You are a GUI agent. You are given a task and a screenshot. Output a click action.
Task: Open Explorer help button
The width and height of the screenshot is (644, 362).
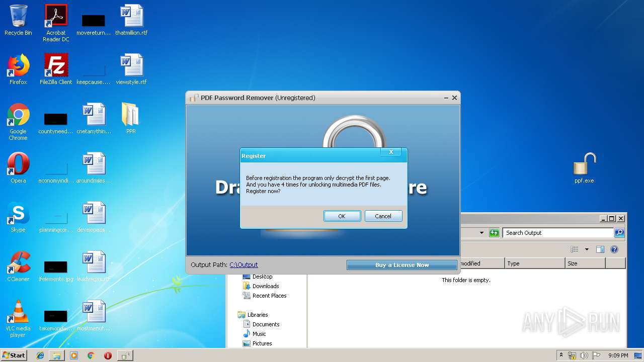614,249
